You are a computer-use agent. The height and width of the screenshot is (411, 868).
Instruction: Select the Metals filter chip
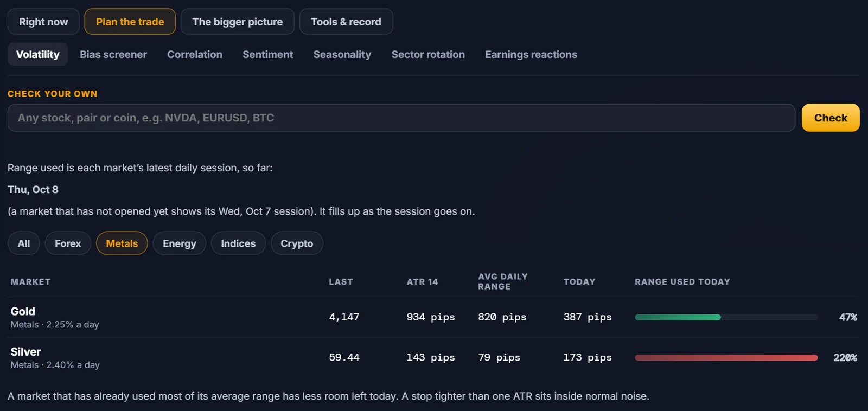(x=122, y=243)
